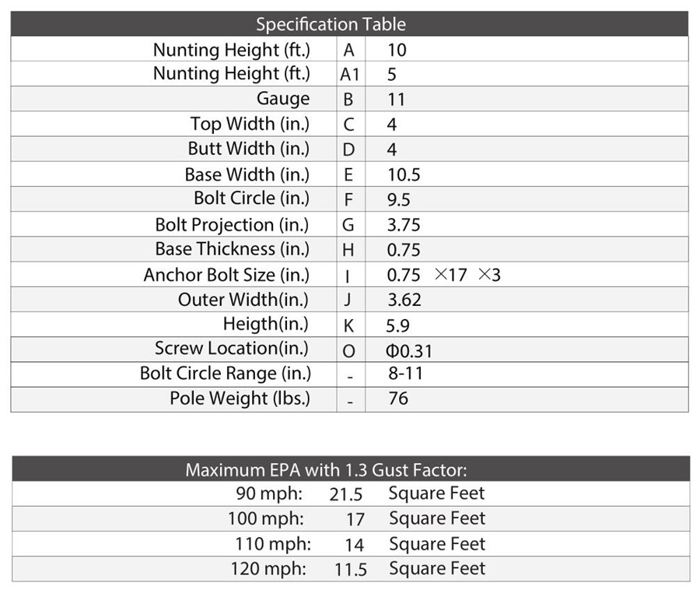The image size is (700, 597).
Task: Select the letter code A1 cell
Action: tap(349, 75)
